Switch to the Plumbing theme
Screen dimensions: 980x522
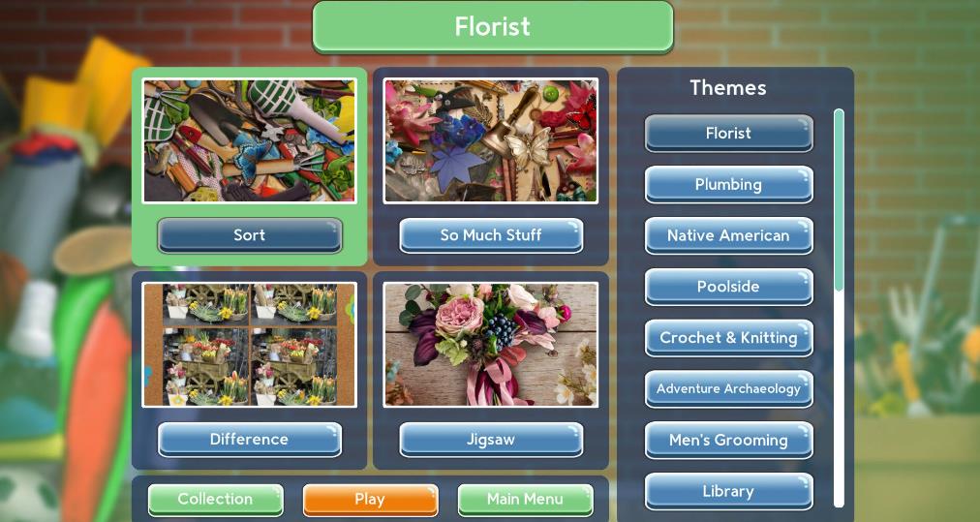pos(729,184)
